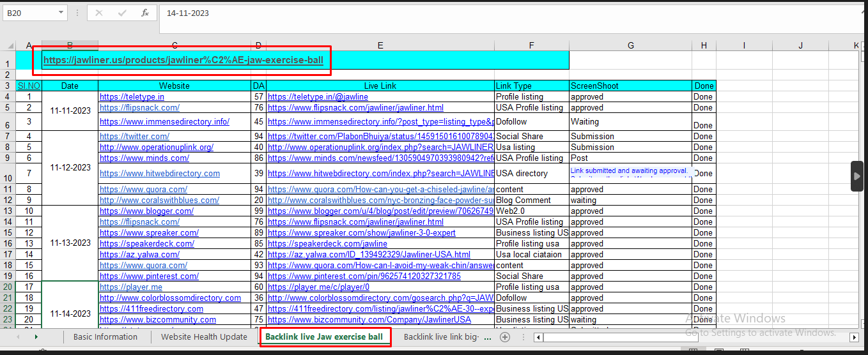Image resolution: width=868 pixels, height=355 pixels.
Task: Switch to the Basic Information sheet tab
Action: (x=105, y=337)
